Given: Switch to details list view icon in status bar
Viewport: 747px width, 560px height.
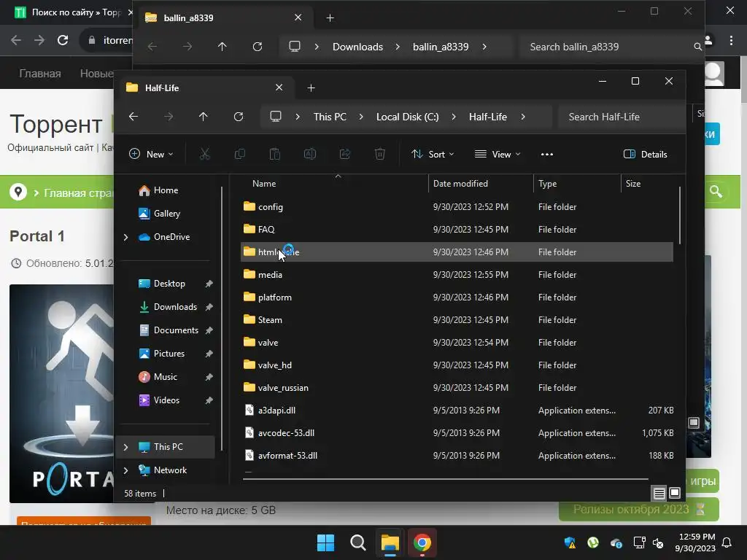Looking at the screenshot, I should (659, 494).
